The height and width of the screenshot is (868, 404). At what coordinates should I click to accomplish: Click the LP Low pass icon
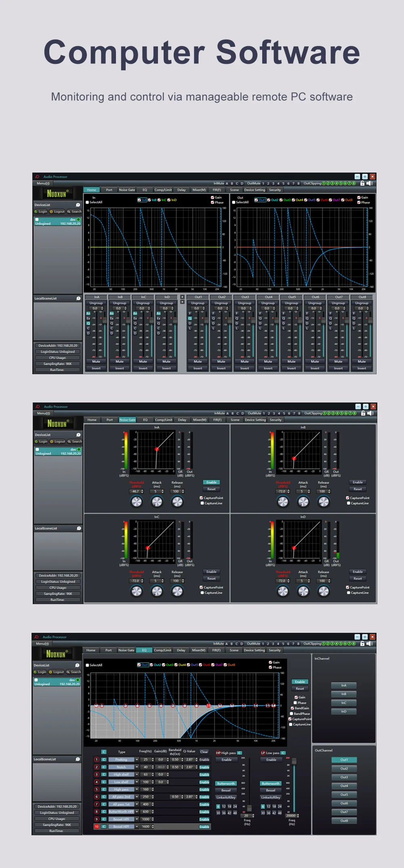pos(263,753)
